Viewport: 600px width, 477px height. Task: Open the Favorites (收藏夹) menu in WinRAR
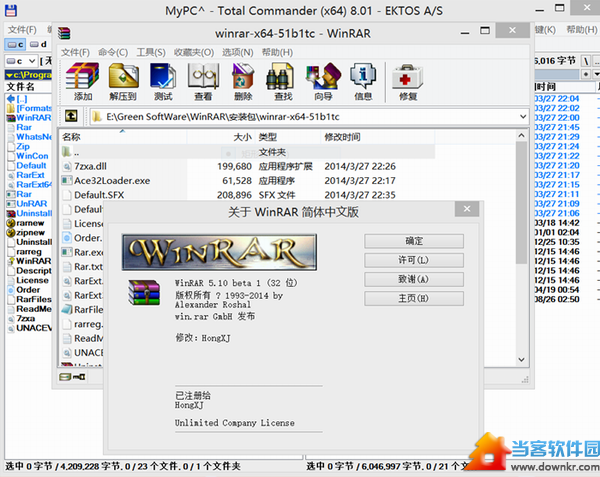pos(194,52)
